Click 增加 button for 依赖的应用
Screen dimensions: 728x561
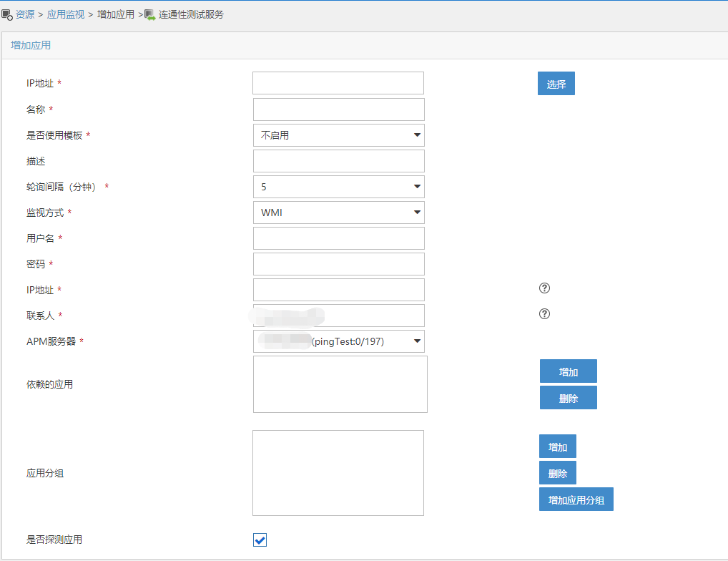click(x=569, y=371)
